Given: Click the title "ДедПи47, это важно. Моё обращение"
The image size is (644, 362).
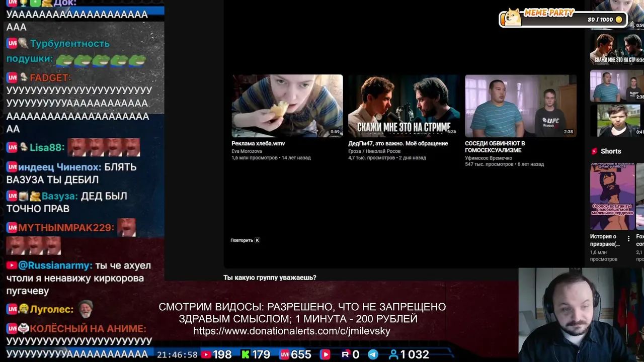Looking at the screenshot, I should click(398, 144).
